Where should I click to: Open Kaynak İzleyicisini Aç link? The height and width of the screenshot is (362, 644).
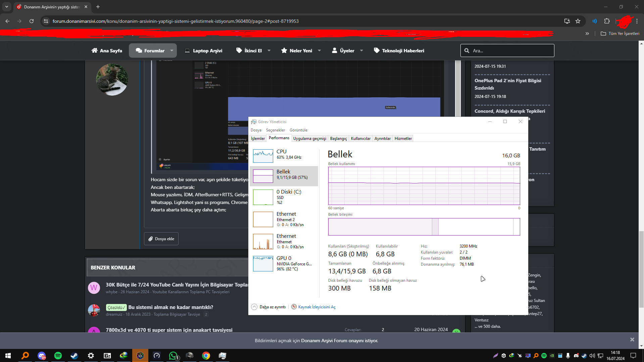317,307
